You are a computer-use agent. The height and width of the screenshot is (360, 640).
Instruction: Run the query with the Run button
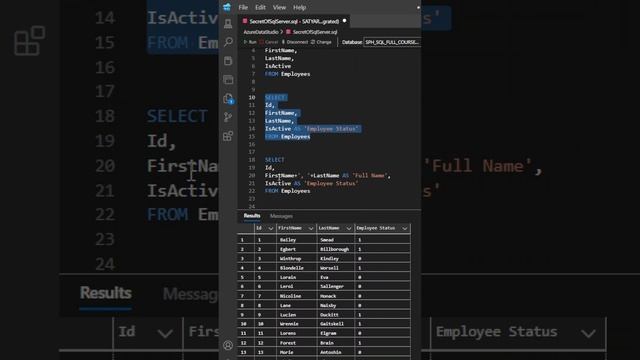[x=250, y=42]
